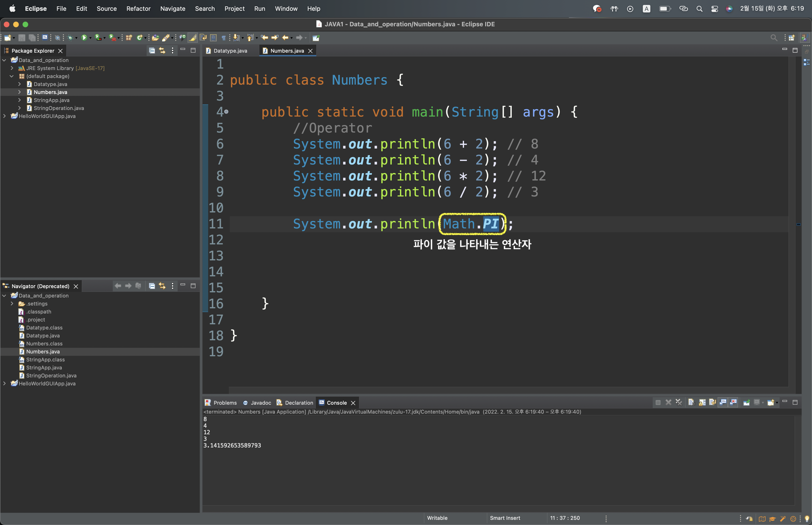This screenshot has height=525, width=812.
Task: Click the Debug bug icon
Action: (x=70, y=38)
